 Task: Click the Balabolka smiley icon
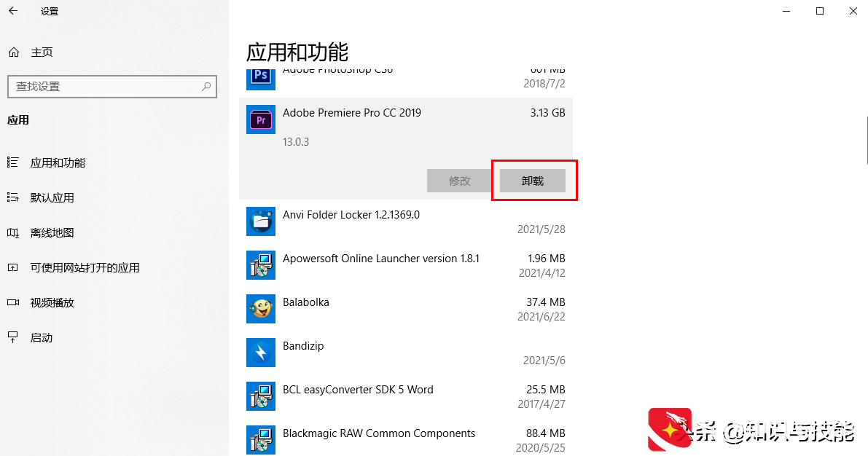261,309
